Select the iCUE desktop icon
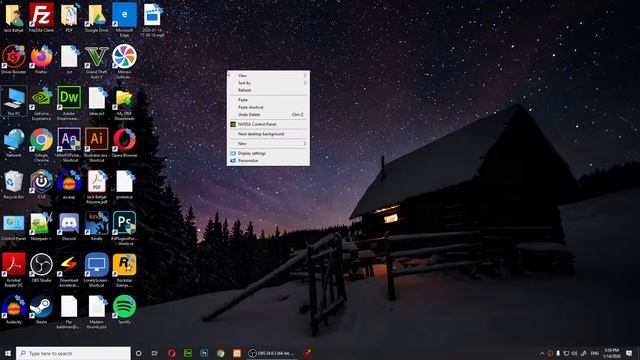Image resolution: width=640 pixels, height=360 pixels. pyautogui.click(x=41, y=184)
